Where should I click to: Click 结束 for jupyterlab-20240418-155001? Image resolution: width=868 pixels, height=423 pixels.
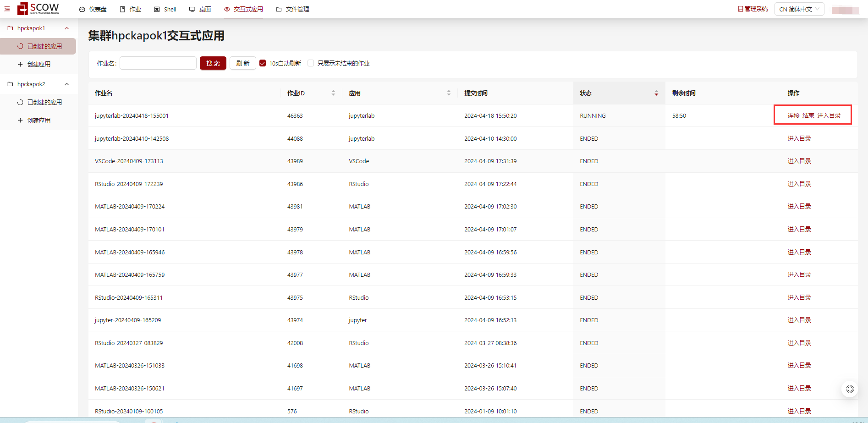808,116
